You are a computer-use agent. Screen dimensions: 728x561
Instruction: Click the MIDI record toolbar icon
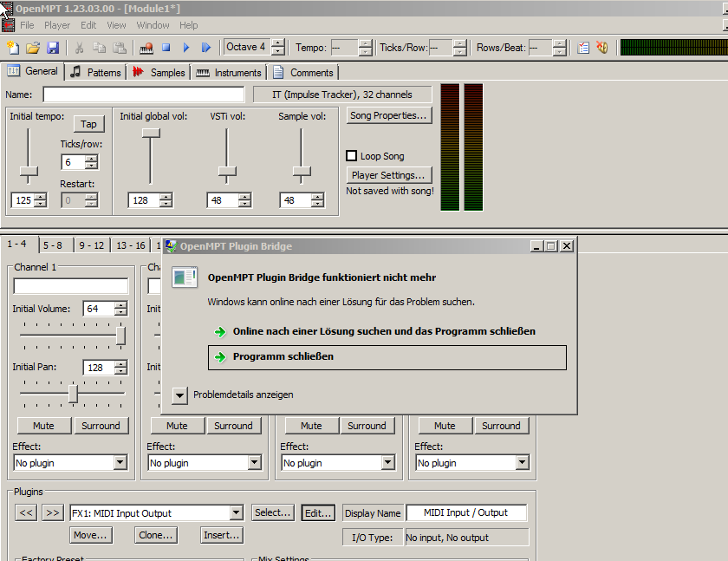point(146,48)
